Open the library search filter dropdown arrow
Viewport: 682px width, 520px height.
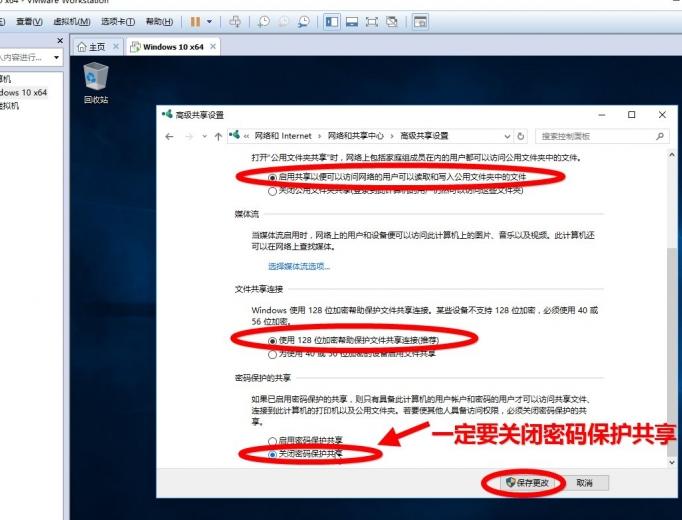57,57
